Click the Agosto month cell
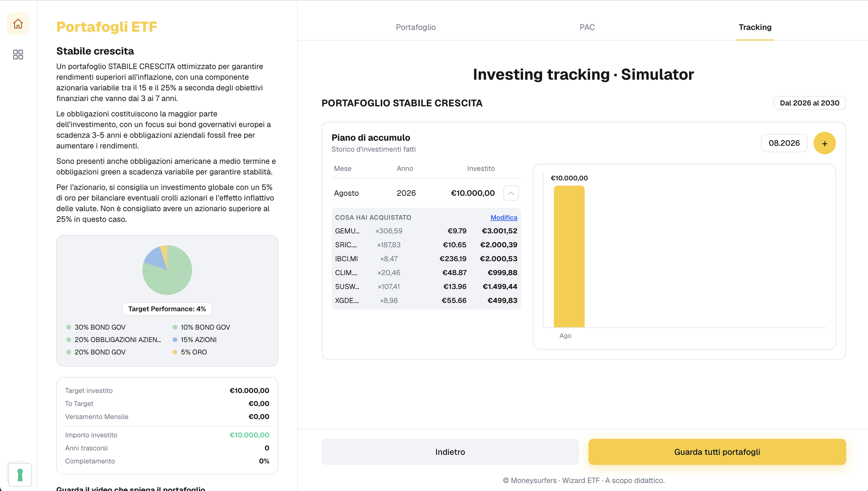Screen dimensions: 868x491 [x=346, y=193]
